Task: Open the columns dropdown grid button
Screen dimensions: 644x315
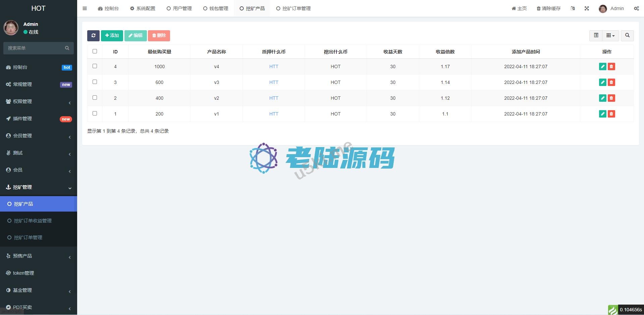Action: point(610,36)
